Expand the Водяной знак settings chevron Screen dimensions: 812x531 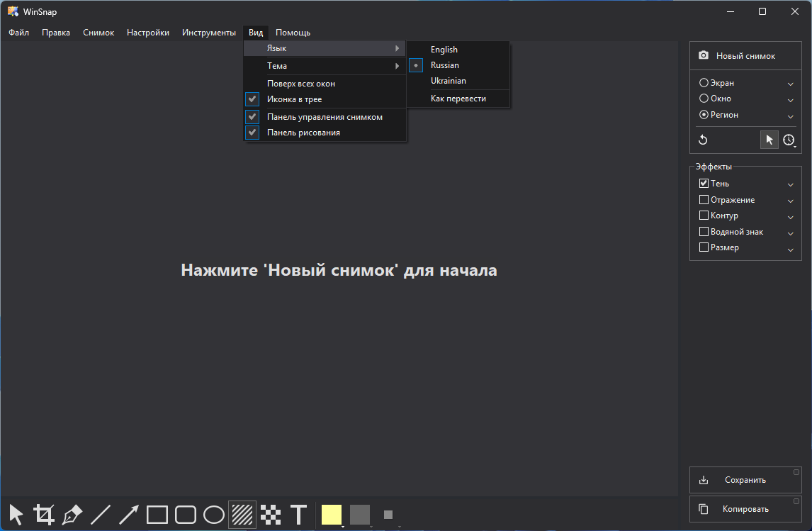tap(790, 234)
